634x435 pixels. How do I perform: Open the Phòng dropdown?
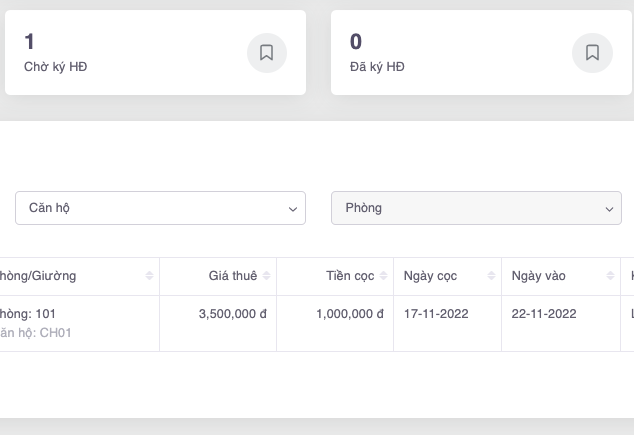pos(476,208)
